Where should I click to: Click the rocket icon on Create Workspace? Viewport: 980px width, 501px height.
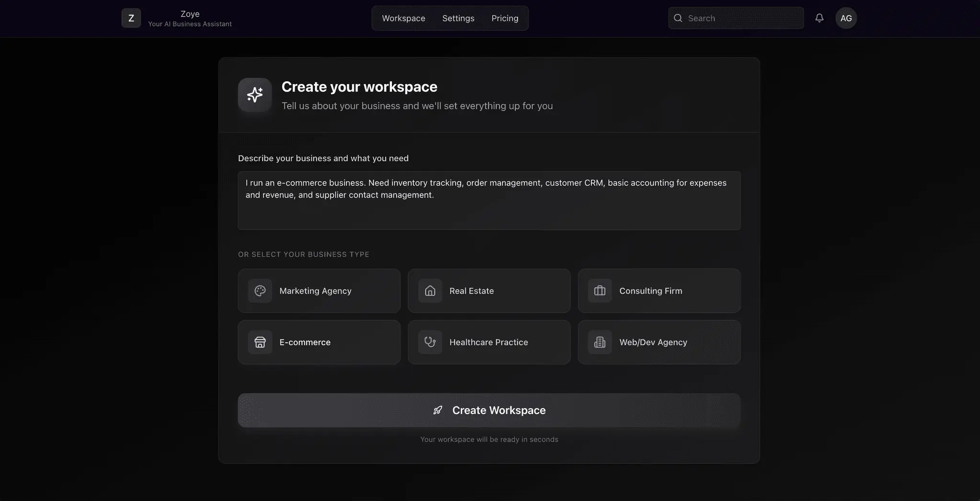[438, 410]
